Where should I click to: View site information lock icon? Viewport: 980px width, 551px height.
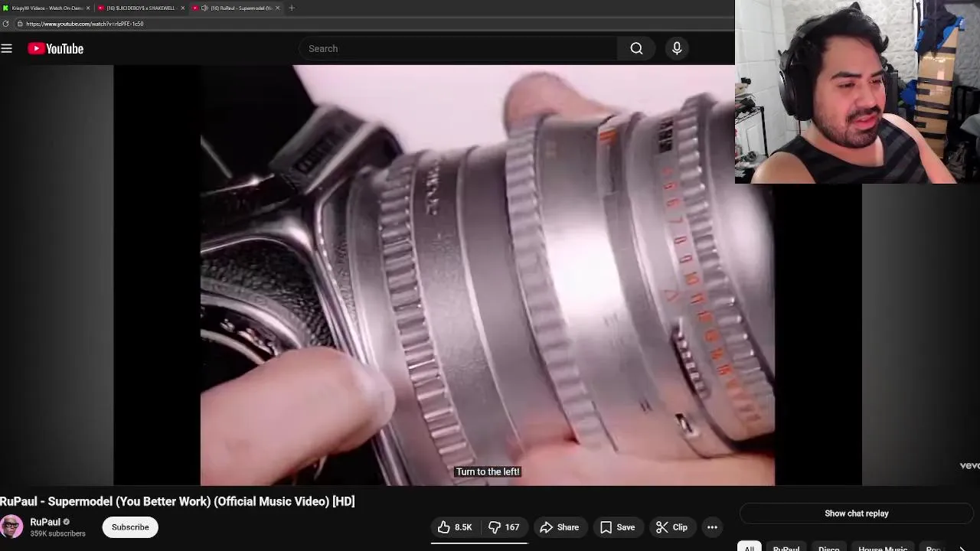point(19,24)
